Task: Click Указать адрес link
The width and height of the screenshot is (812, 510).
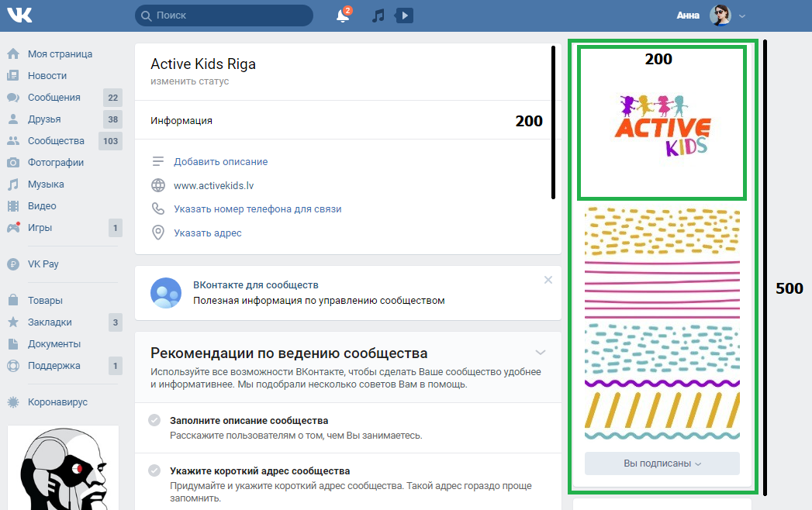Action: click(x=208, y=233)
